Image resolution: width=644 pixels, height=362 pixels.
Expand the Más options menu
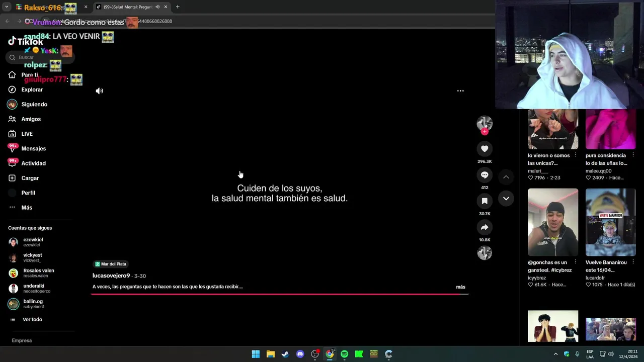[x=20, y=207]
